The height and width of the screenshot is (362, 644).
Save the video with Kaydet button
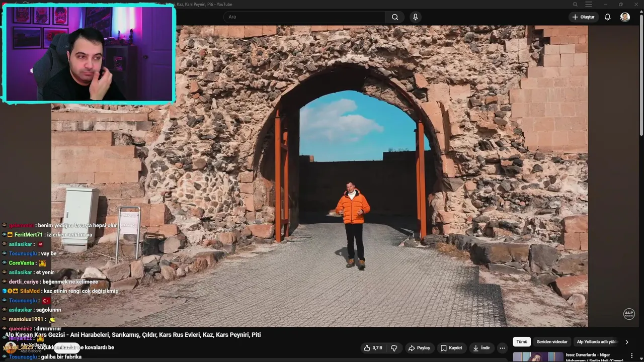point(451,348)
